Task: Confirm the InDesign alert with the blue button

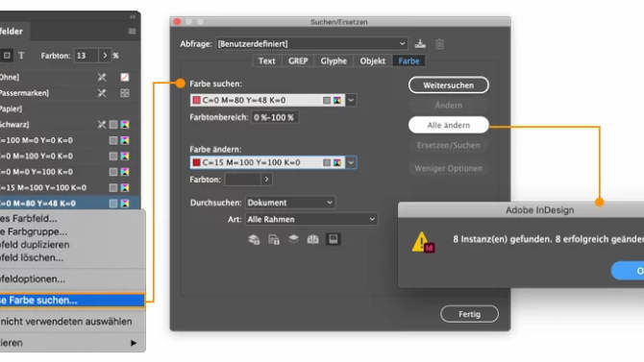Action: [x=628, y=272]
